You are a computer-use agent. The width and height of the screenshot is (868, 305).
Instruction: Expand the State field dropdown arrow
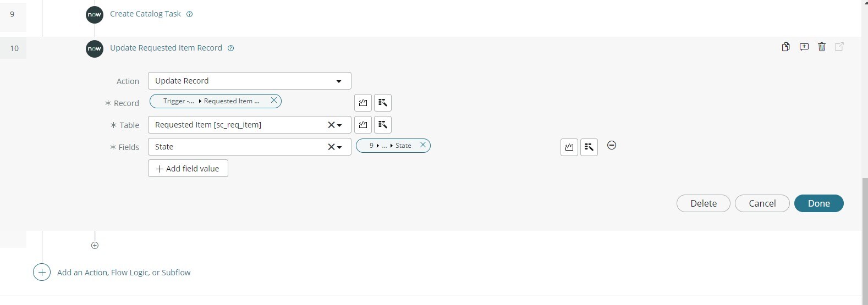pyautogui.click(x=340, y=147)
